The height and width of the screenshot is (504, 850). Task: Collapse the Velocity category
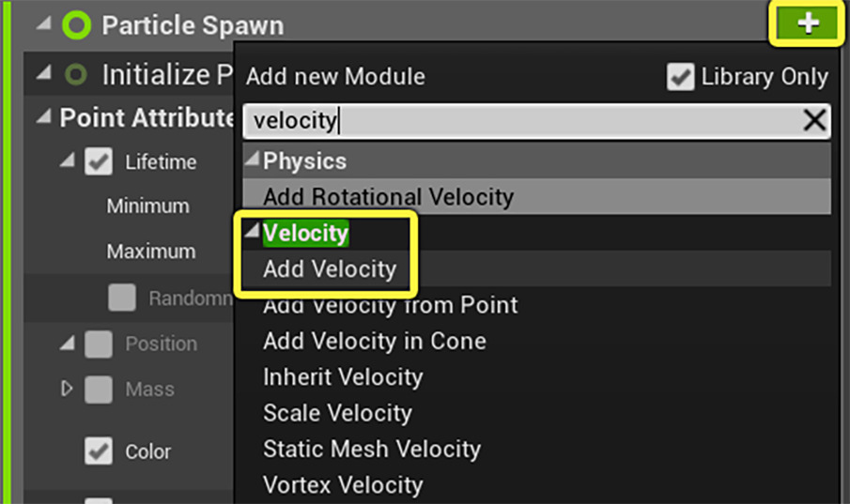point(252,232)
